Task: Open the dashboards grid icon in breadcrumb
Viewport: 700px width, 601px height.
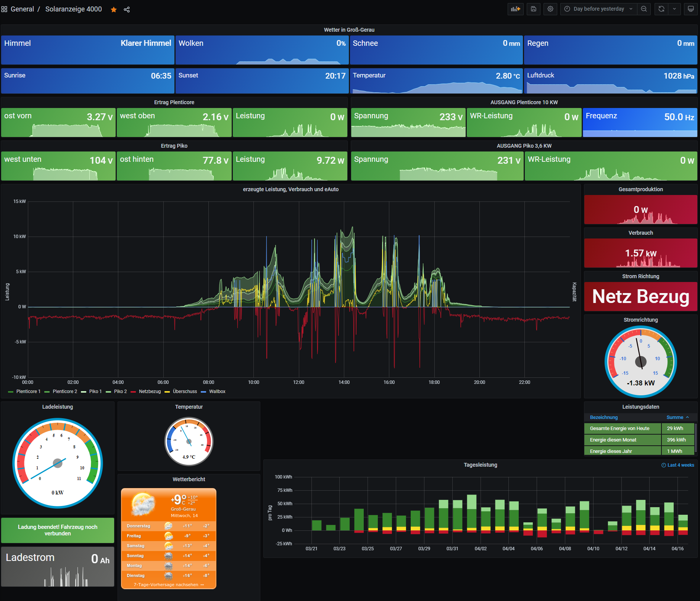Action: [4, 9]
